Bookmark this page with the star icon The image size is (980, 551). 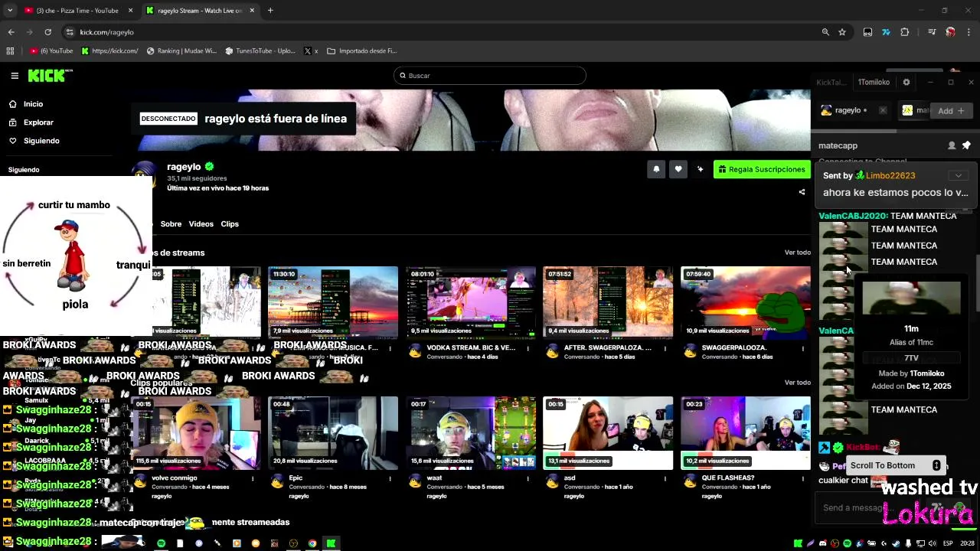click(842, 32)
